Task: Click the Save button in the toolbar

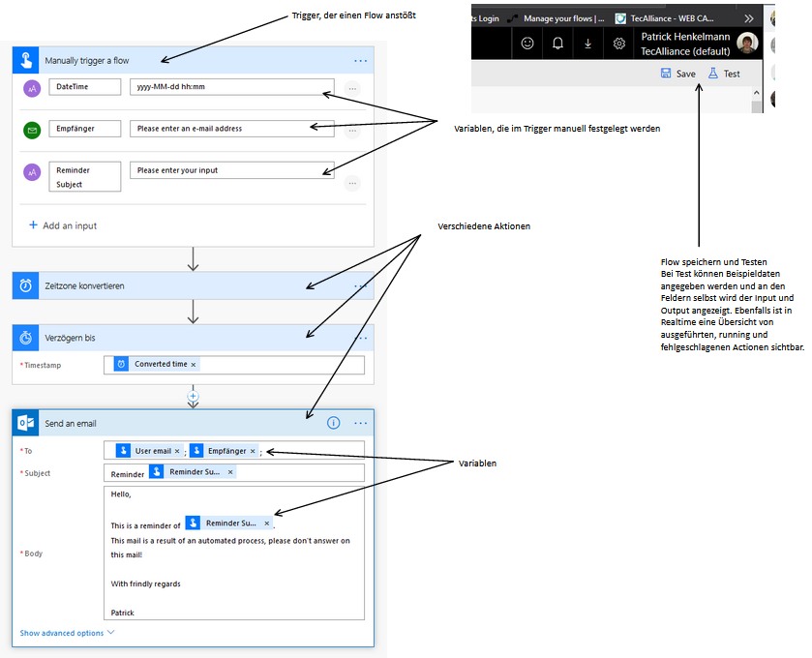Action: click(x=677, y=74)
